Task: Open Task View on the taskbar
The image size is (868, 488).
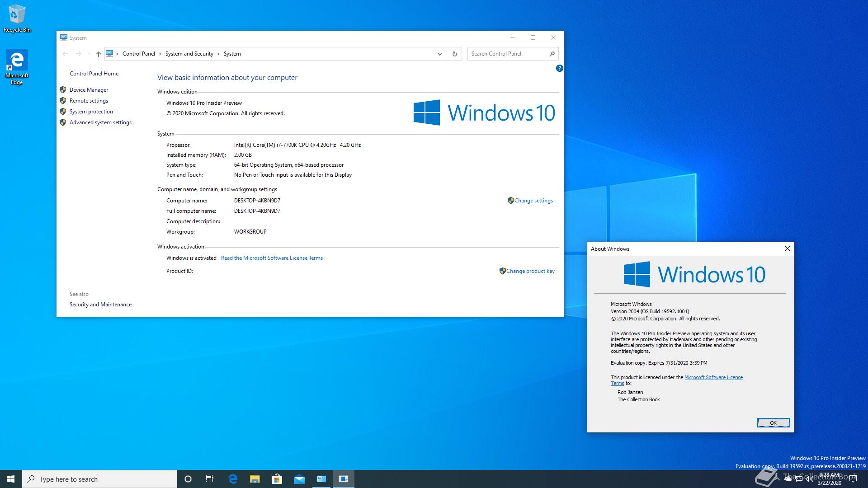Action: click(x=210, y=479)
